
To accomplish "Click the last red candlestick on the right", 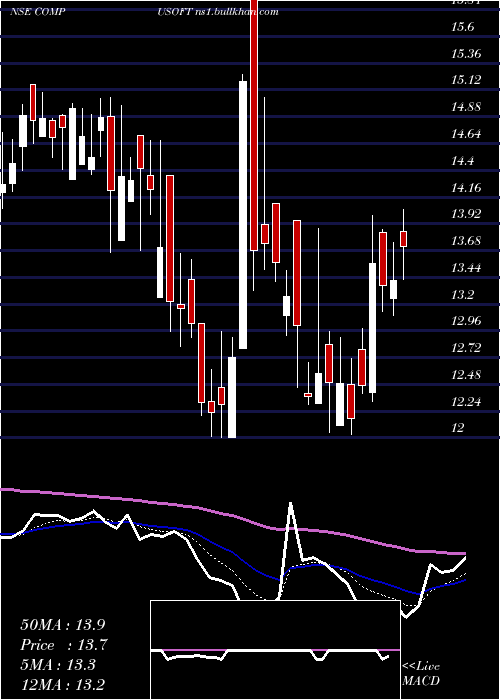I will click(404, 239).
